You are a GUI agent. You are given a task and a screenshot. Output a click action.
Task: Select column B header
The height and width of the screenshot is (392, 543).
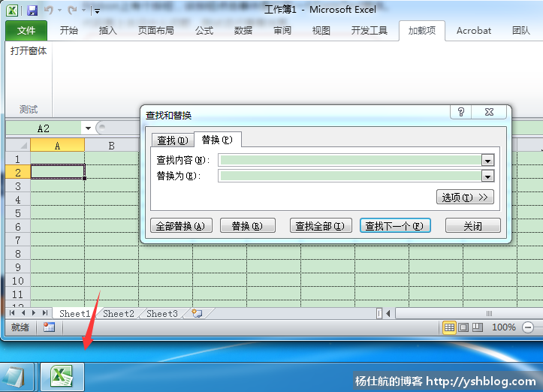pos(111,146)
